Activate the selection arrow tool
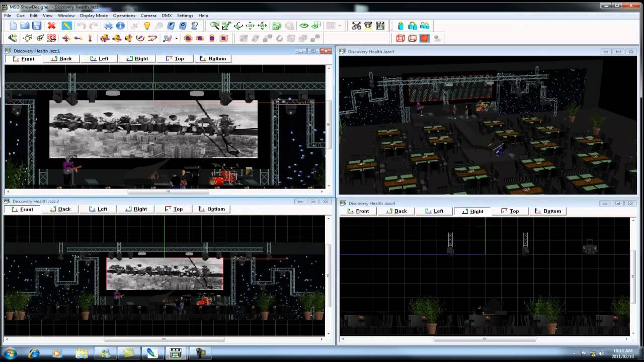Image resolution: width=644 pixels, height=362 pixels. click(x=66, y=26)
